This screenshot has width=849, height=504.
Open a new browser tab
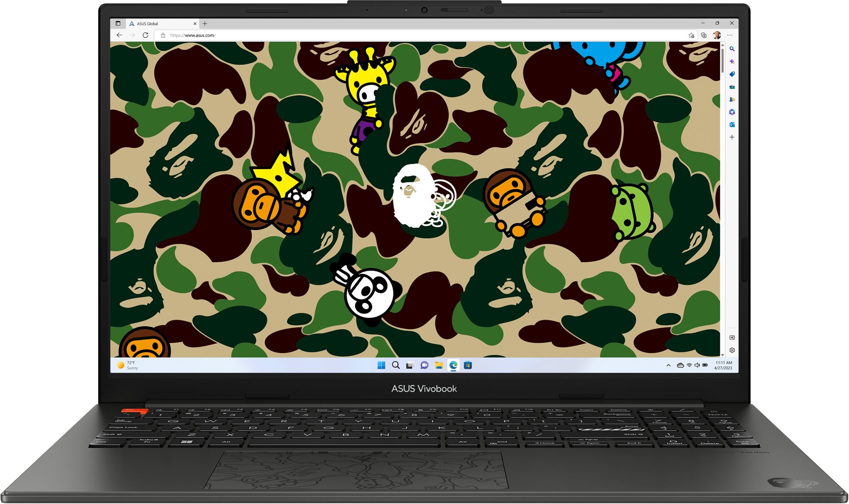coord(205,24)
